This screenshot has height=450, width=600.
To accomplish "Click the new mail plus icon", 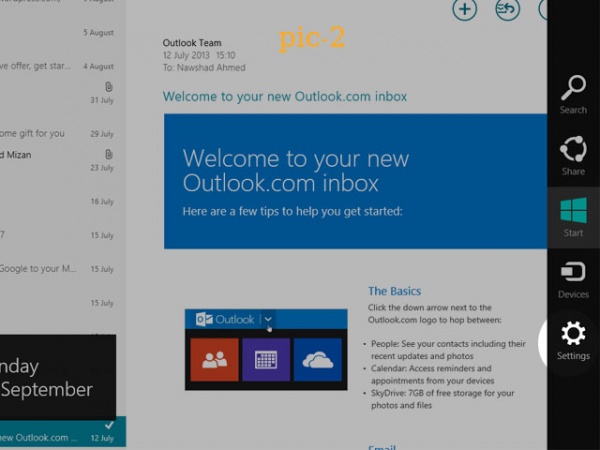I will (x=464, y=9).
